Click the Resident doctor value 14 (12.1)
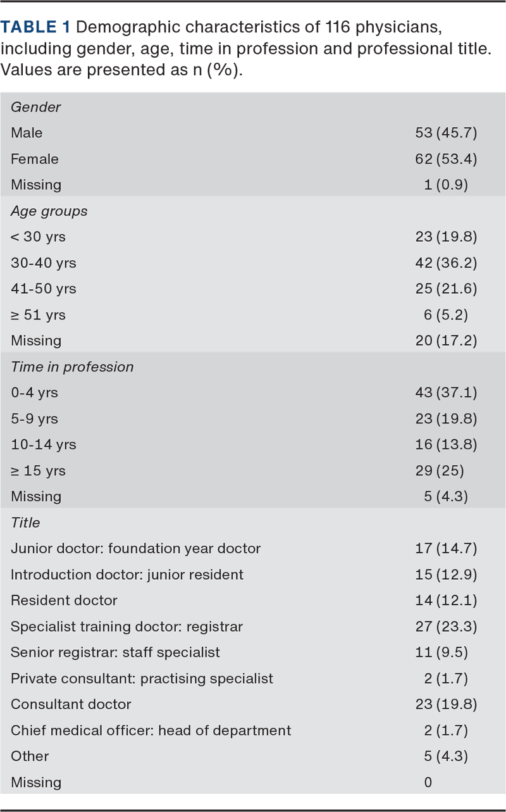506x812 pixels. tap(445, 600)
